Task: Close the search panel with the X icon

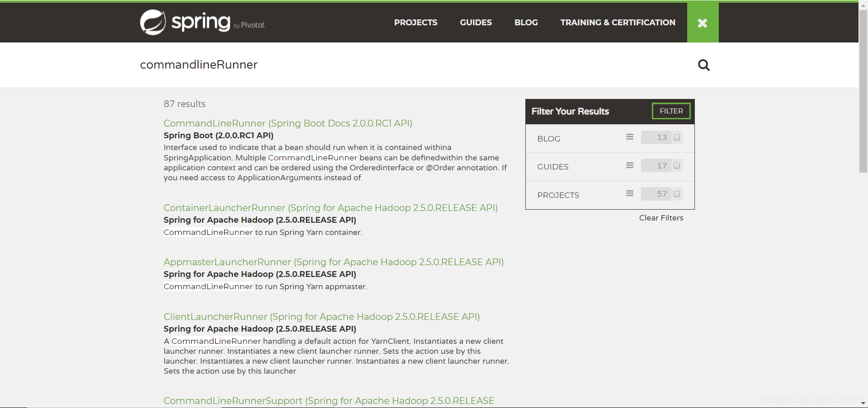Action: coord(703,23)
